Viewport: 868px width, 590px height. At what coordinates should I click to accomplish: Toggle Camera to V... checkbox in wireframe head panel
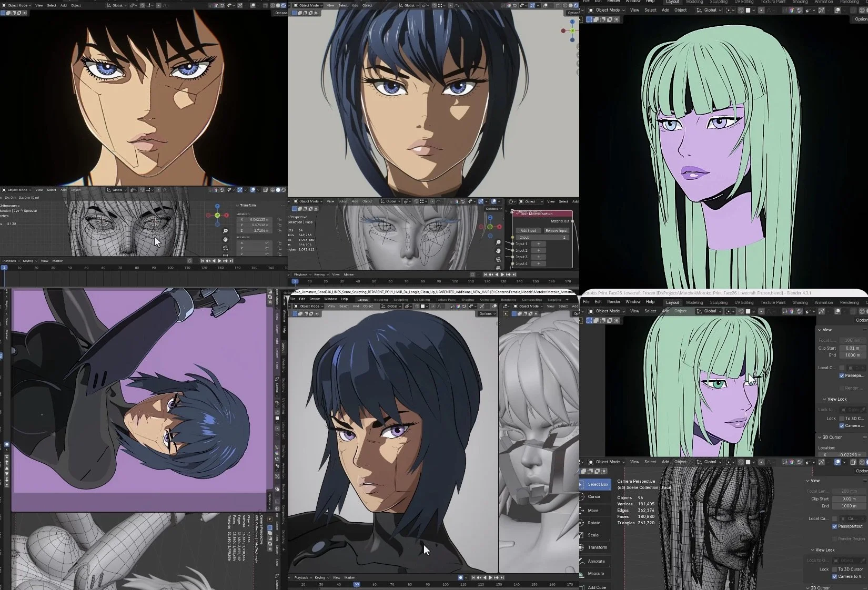835,576
